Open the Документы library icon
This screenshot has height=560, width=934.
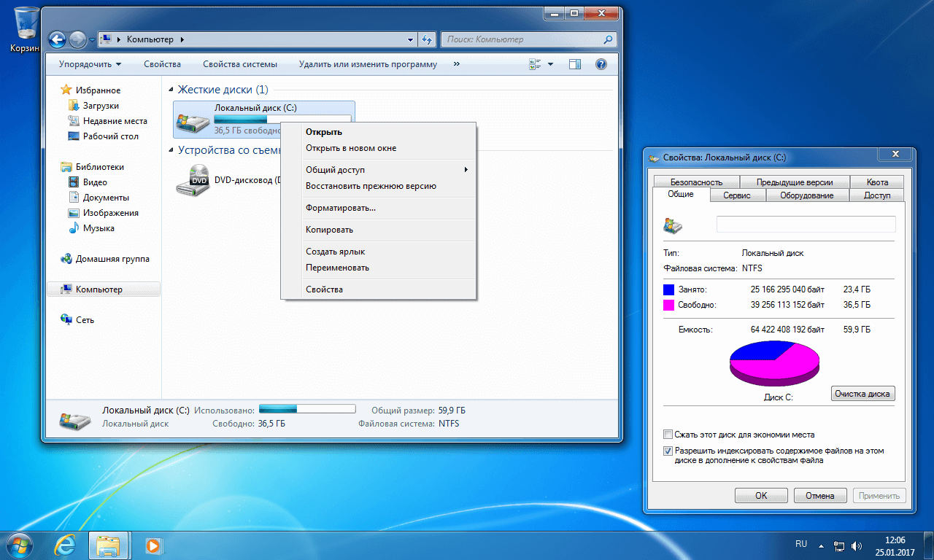tap(74, 198)
